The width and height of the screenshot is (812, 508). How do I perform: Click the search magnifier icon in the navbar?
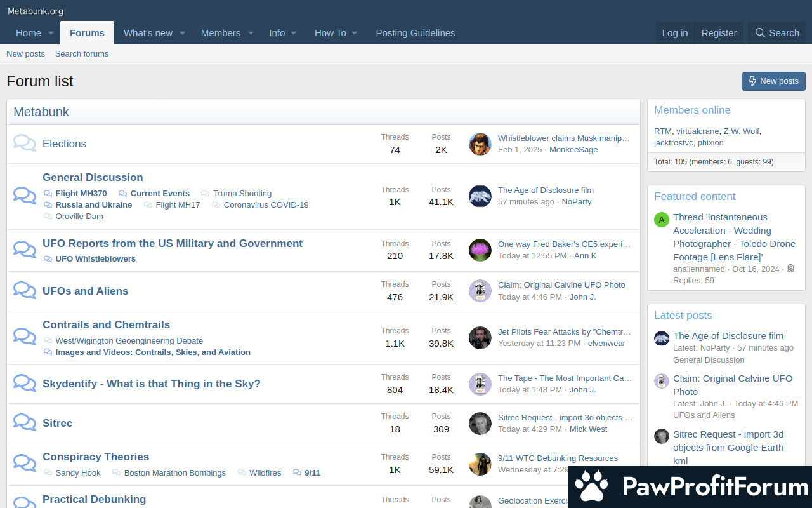760,33
